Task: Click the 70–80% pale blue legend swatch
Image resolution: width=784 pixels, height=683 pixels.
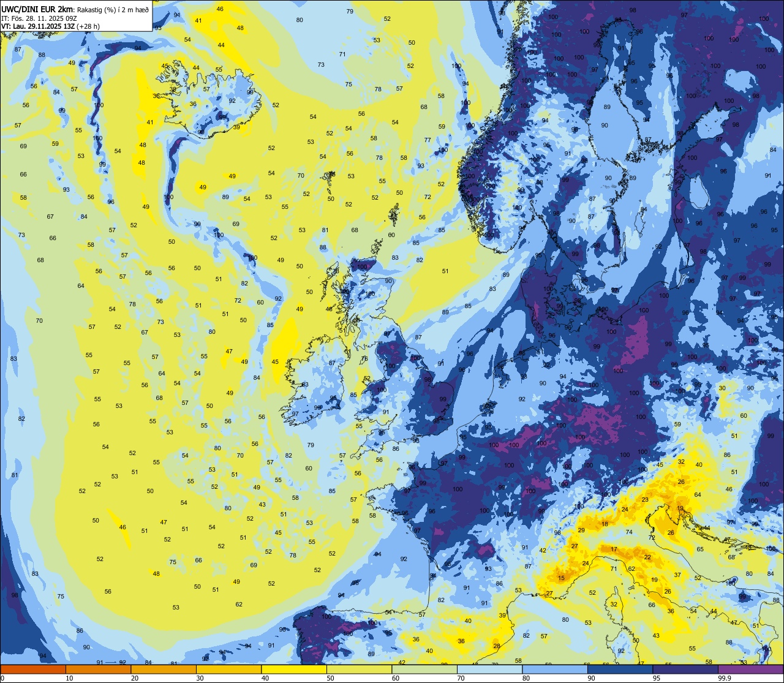Action: 489,670
